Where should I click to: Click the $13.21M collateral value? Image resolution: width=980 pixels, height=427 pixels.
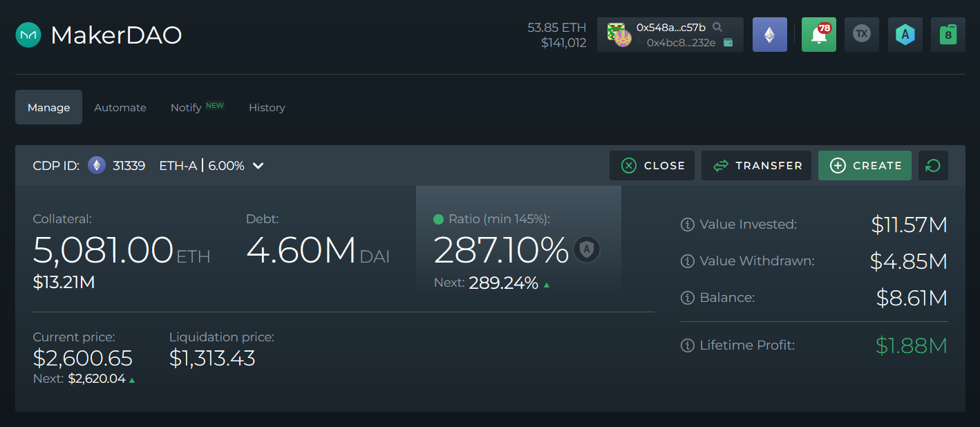coord(64,282)
